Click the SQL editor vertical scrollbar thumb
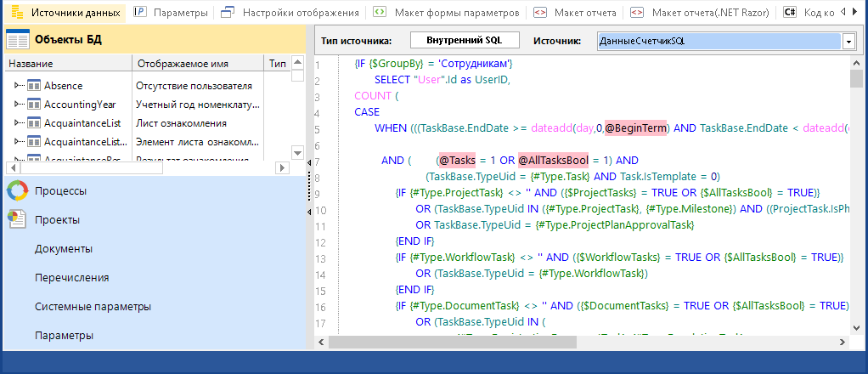The height and width of the screenshot is (374, 868). [x=856, y=79]
